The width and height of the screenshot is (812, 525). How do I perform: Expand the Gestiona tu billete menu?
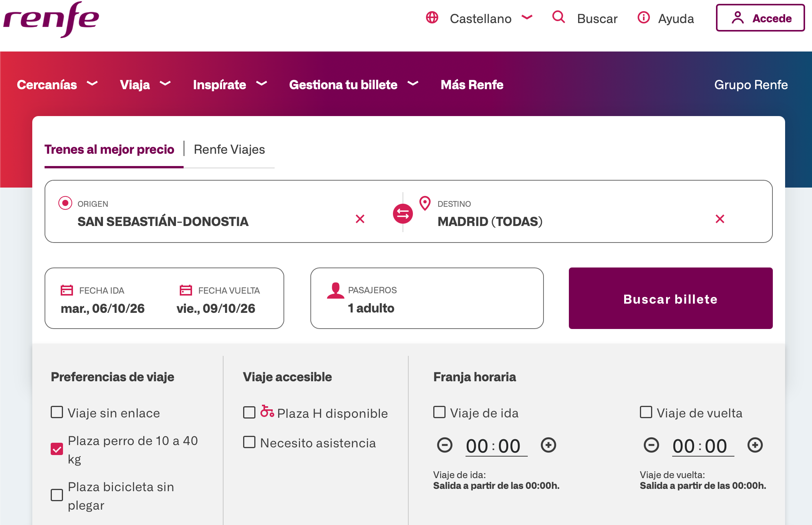354,85
